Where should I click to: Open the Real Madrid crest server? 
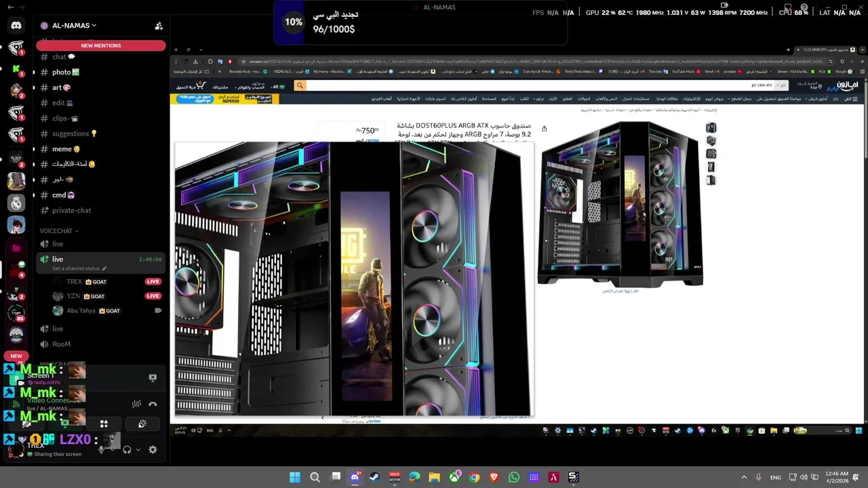click(x=16, y=203)
